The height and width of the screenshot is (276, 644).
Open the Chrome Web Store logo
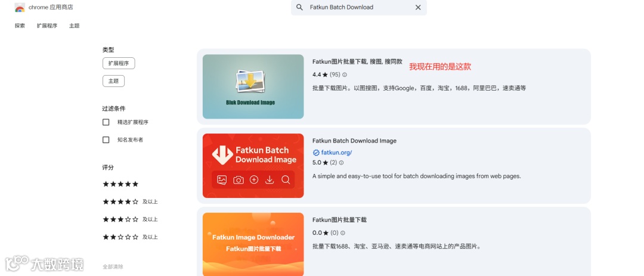[x=20, y=8]
